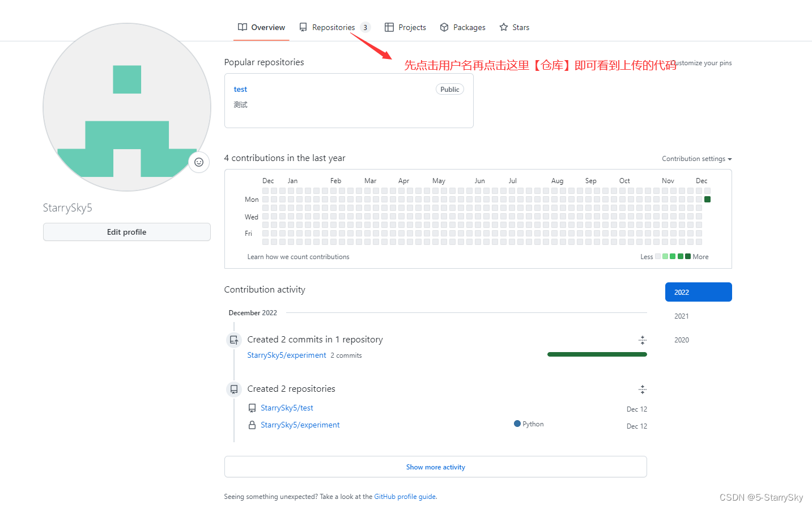This screenshot has height=508, width=812.
Task: Click the Projects table icon
Action: 389,27
